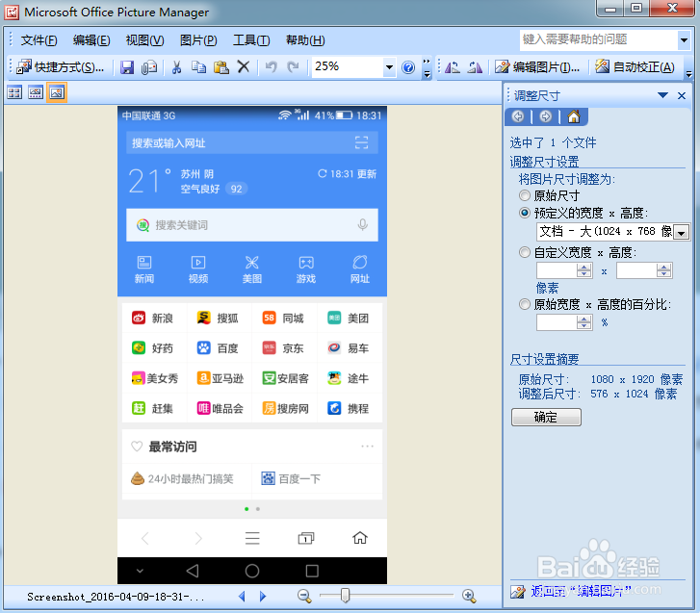Open the Edit (编辑) menu
The height and width of the screenshot is (613, 700).
[x=91, y=40]
